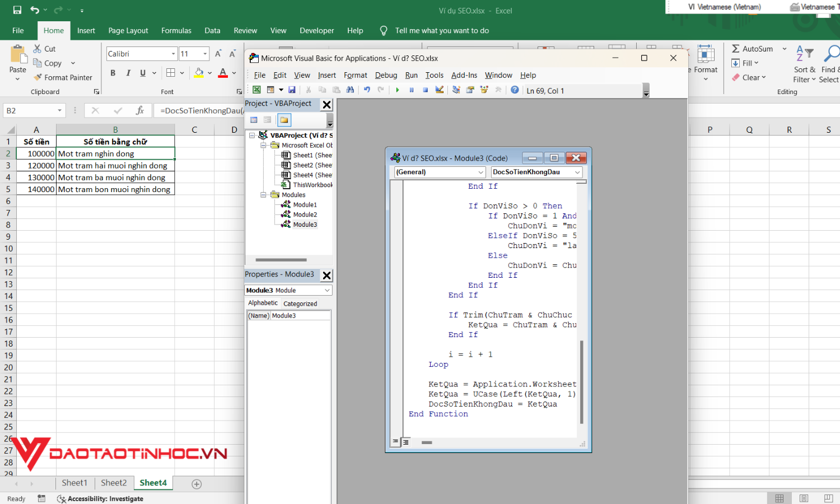Collapse the Modules folder node
Image resolution: width=840 pixels, height=504 pixels.
pyautogui.click(x=263, y=195)
